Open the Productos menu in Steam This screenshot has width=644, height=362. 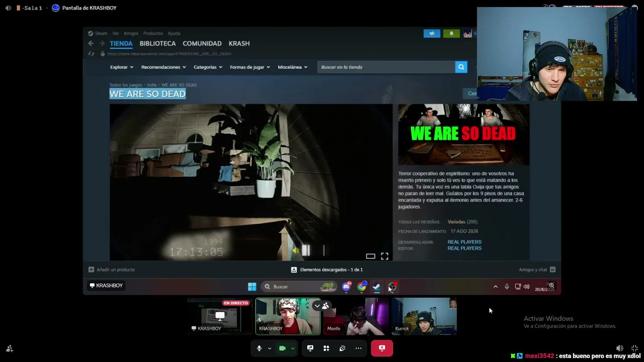pos(153,33)
